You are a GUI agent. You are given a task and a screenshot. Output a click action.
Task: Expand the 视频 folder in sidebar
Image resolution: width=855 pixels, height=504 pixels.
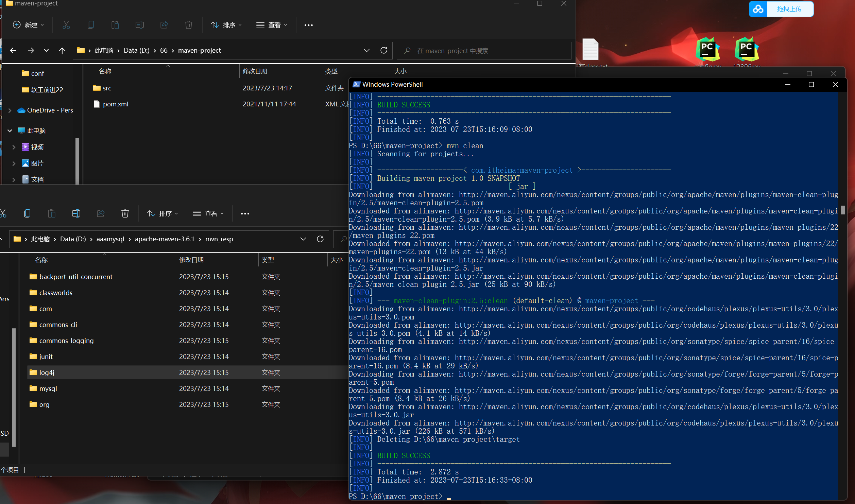[14, 147]
